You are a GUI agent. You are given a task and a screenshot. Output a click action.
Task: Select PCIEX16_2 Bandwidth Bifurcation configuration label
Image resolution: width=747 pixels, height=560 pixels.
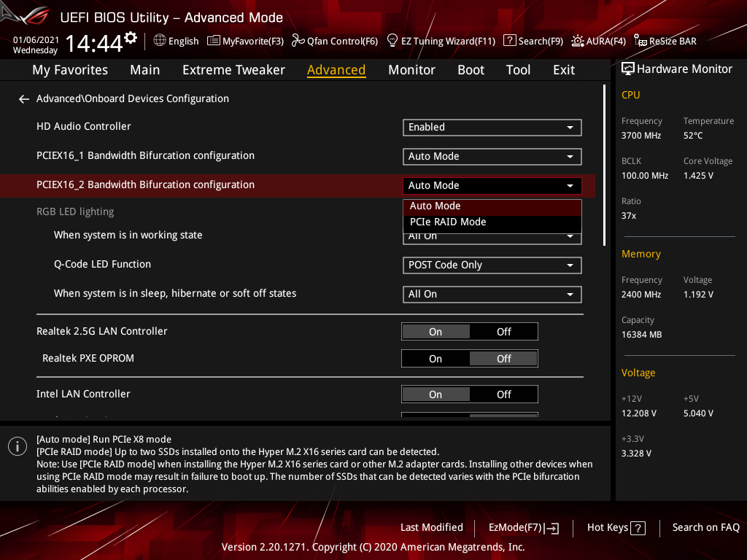[145, 184]
